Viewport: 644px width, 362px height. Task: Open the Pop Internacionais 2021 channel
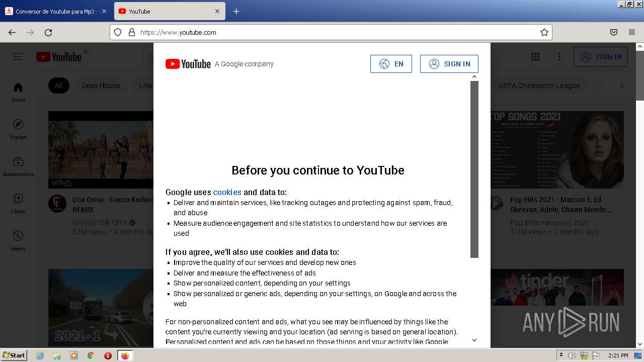549,222
